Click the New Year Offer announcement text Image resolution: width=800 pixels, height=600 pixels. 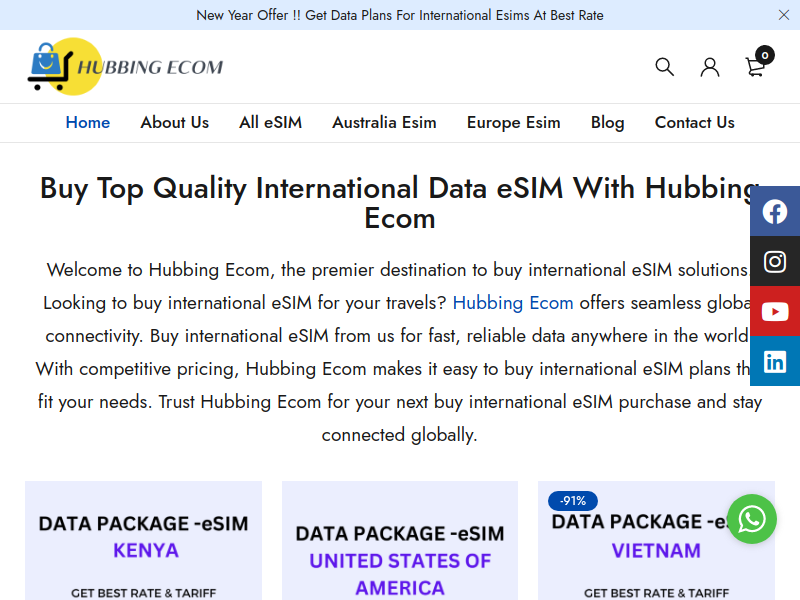(400, 15)
